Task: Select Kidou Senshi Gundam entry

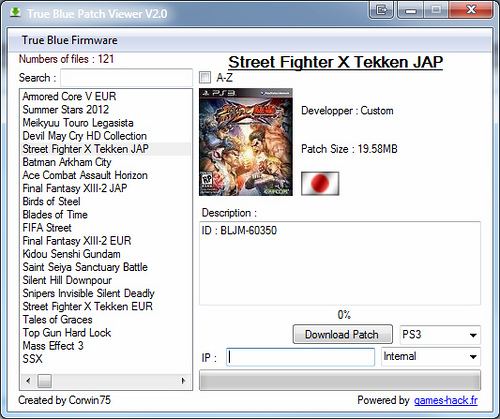Action: tap(106, 254)
